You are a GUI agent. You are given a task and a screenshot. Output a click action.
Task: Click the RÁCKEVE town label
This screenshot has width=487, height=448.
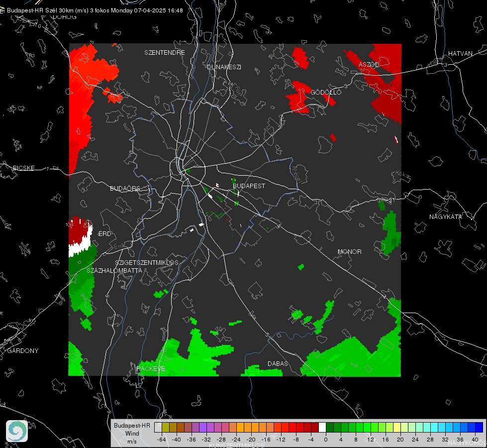click(151, 368)
